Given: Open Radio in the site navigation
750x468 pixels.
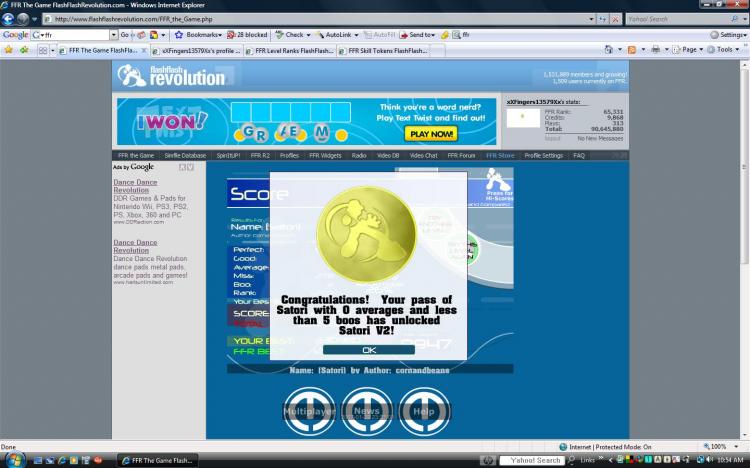Looking at the screenshot, I should 359,156.
